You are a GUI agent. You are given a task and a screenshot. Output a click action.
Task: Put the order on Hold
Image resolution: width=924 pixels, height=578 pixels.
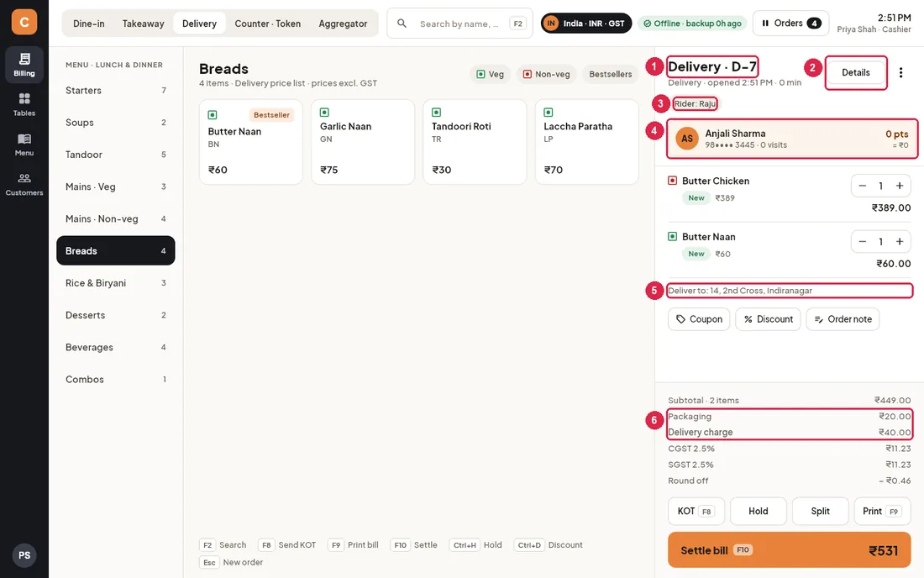[x=759, y=512]
